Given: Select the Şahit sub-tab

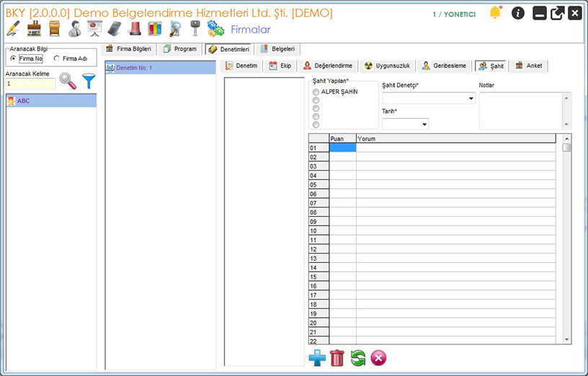Looking at the screenshot, I should (491, 66).
